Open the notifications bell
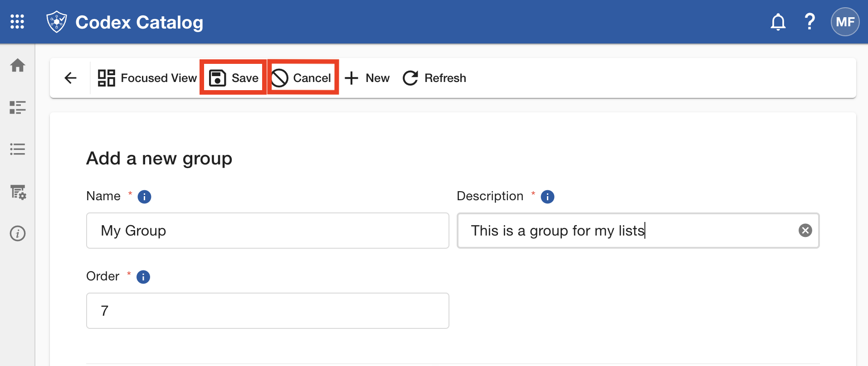 778,22
